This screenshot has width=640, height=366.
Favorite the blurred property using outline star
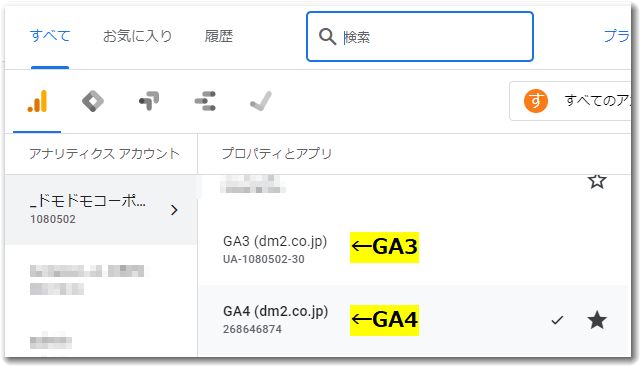597,181
